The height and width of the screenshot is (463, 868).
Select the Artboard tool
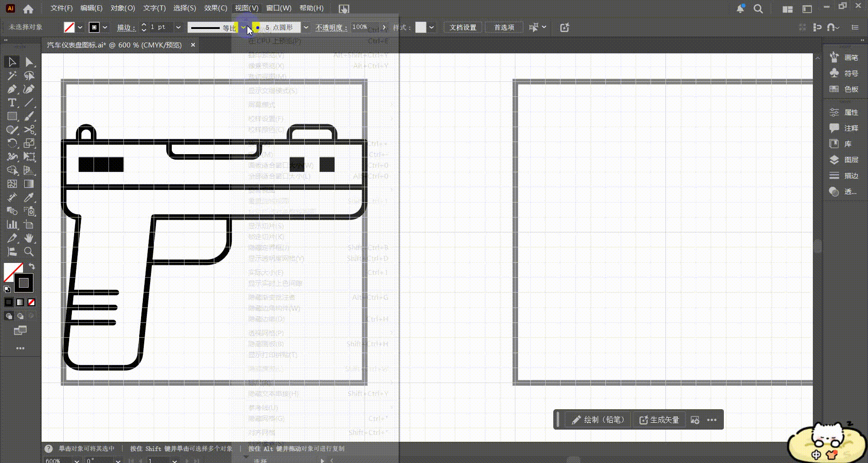(x=29, y=225)
